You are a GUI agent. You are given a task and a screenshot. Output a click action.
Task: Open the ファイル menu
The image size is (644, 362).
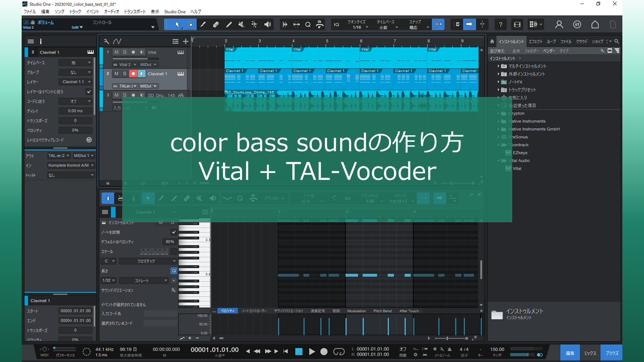(x=30, y=12)
